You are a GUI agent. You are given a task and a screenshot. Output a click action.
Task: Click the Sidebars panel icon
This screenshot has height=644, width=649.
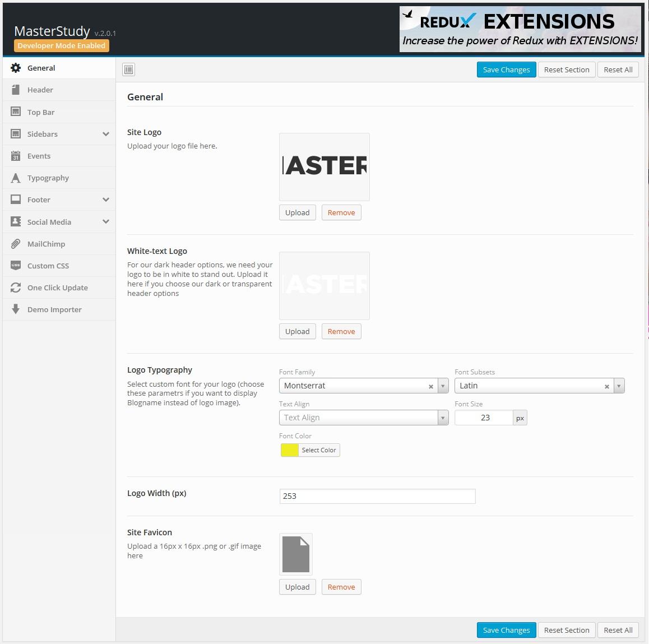(x=16, y=134)
